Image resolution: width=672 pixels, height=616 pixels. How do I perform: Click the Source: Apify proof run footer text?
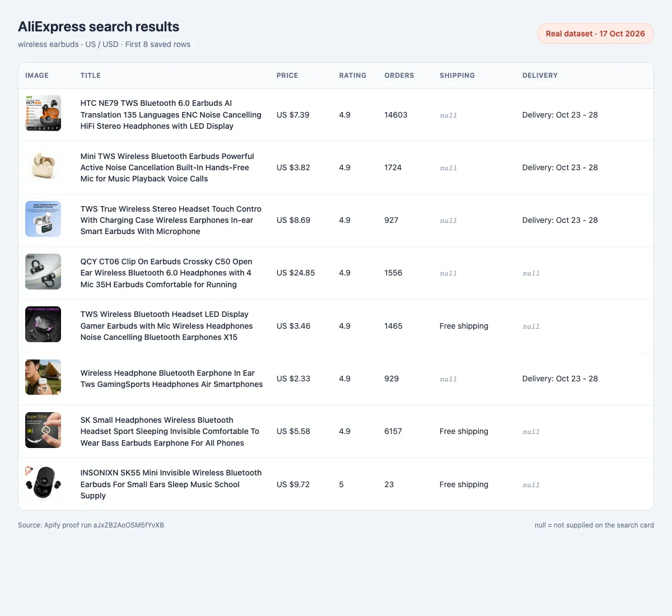click(x=91, y=525)
